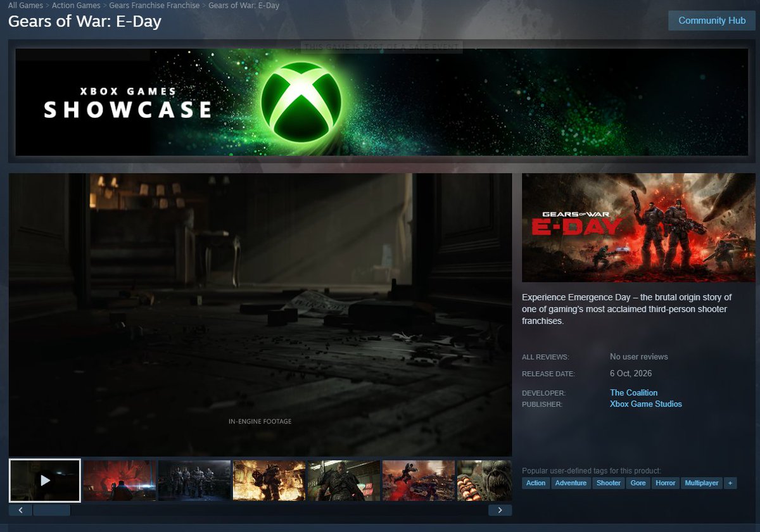Open the All Games breadcrumb link
Screen dimensions: 760x532
(x=26, y=6)
